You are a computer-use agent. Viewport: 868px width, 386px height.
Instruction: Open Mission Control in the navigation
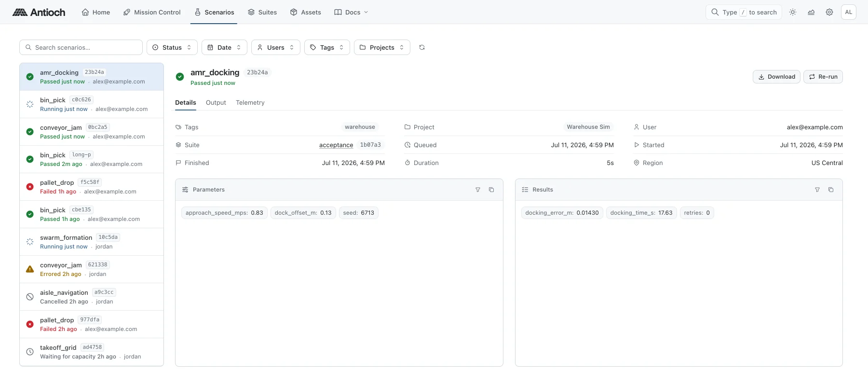click(152, 12)
